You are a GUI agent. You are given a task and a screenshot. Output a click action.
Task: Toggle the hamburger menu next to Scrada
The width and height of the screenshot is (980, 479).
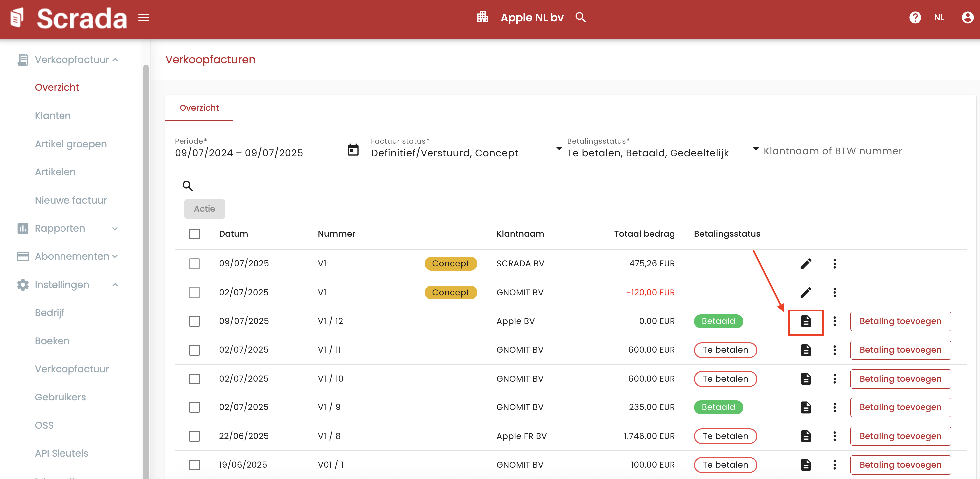coord(143,18)
